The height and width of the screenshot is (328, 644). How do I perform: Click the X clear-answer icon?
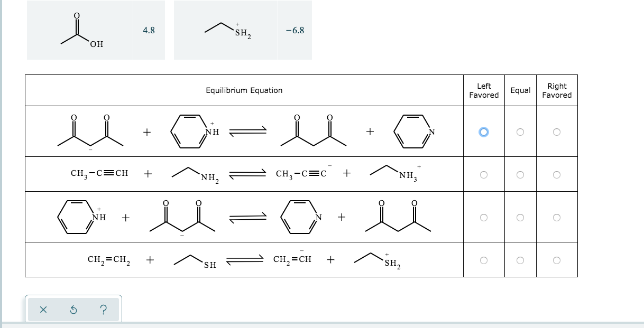[43, 310]
